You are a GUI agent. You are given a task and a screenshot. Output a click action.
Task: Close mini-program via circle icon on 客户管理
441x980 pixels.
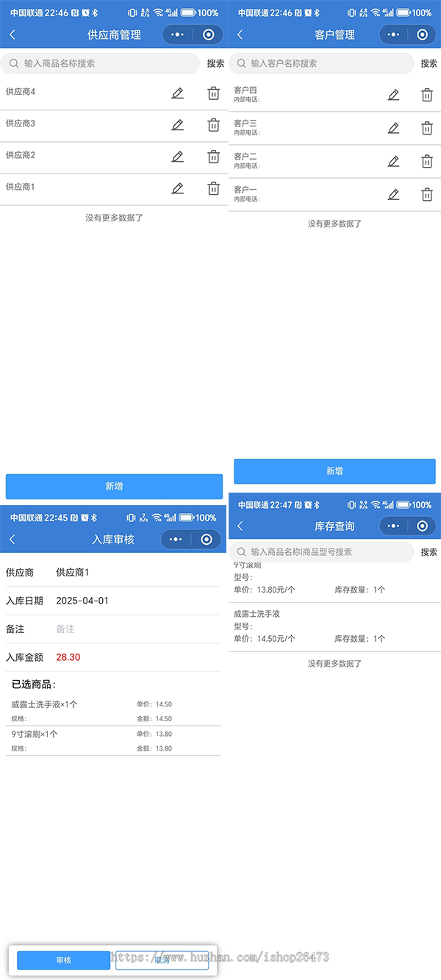tap(422, 35)
